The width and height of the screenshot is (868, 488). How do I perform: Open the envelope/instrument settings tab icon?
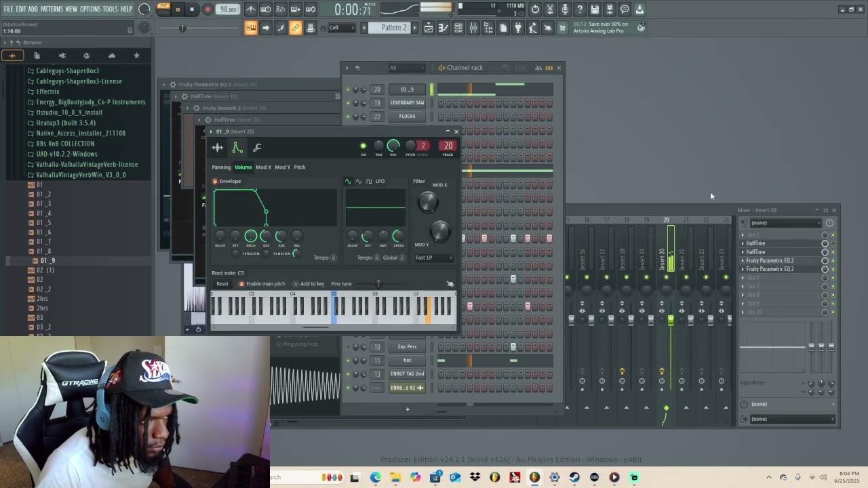tap(237, 147)
